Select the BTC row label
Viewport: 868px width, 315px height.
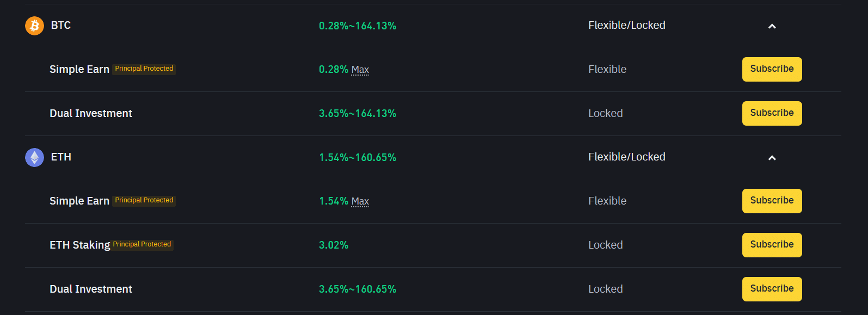[x=60, y=25]
